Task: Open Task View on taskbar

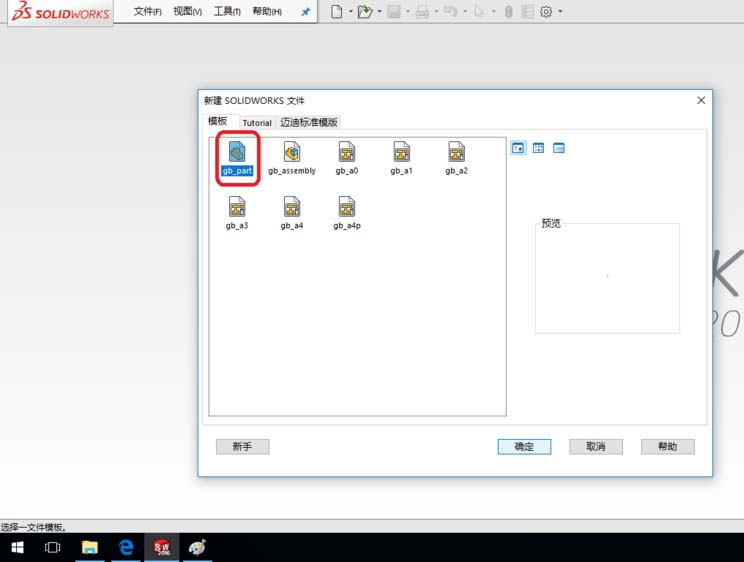Action: 52,548
